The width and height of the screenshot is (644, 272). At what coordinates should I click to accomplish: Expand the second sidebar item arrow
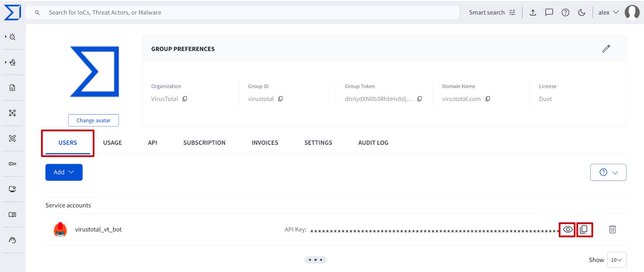pyautogui.click(x=6, y=62)
